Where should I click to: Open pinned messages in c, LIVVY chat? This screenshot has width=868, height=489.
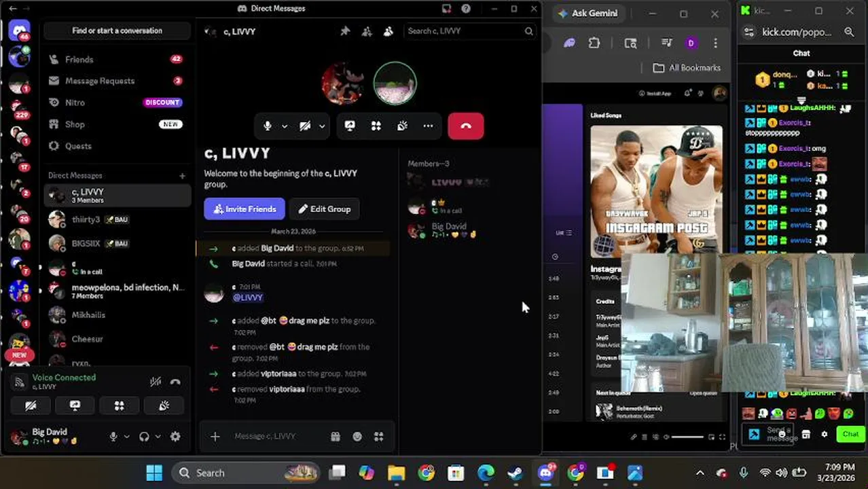(345, 31)
